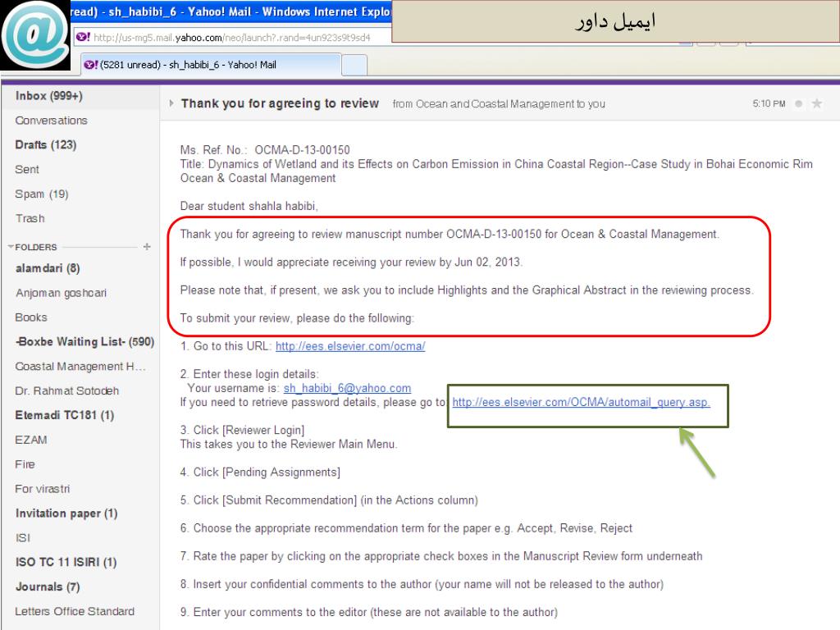This screenshot has width=840, height=630.
Task: Click the browser address bar URL
Action: tap(232, 38)
